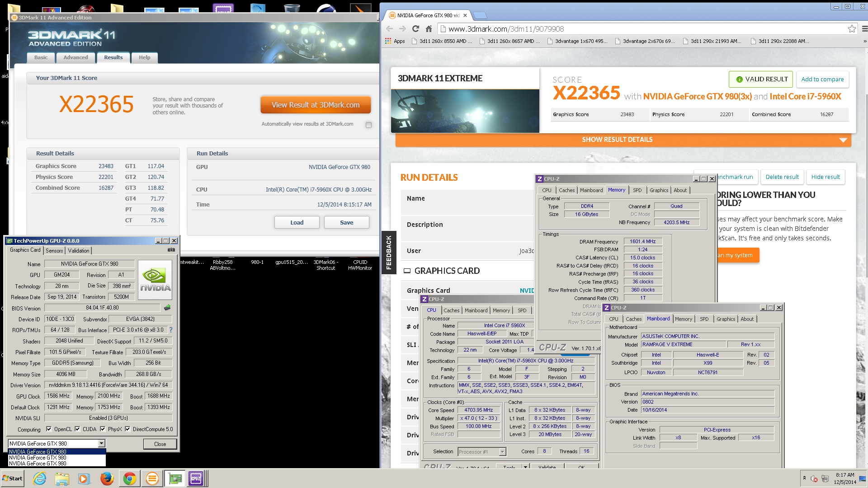Open GPU selection dropdown in GPU-Z
868x488 pixels.
coord(101,444)
